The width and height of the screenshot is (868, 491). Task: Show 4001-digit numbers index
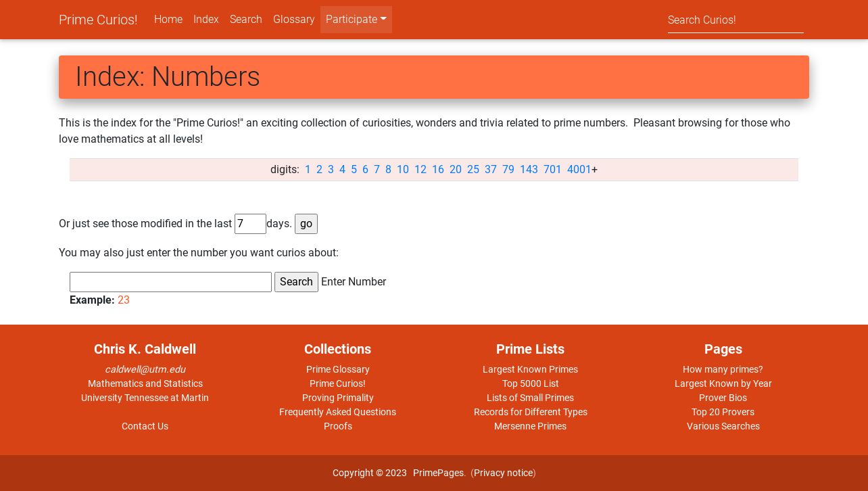[579, 170]
